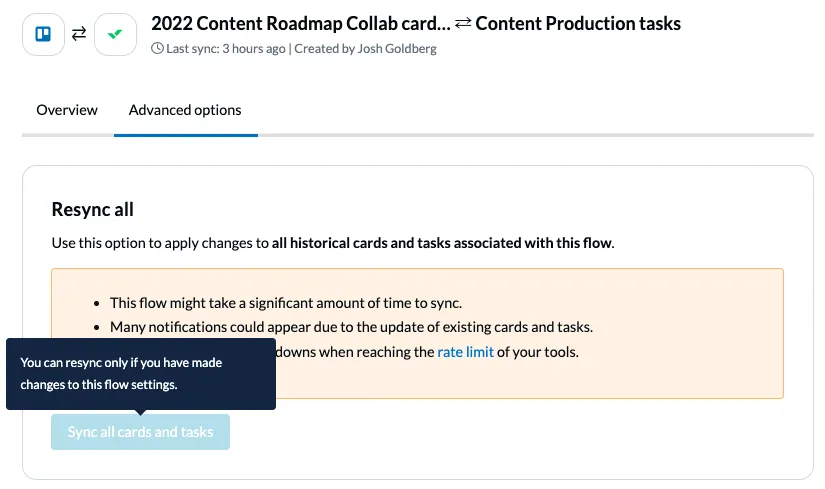The height and width of the screenshot is (489, 825).
Task: Click the Content Production tasks title text
Action: pos(578,23)
